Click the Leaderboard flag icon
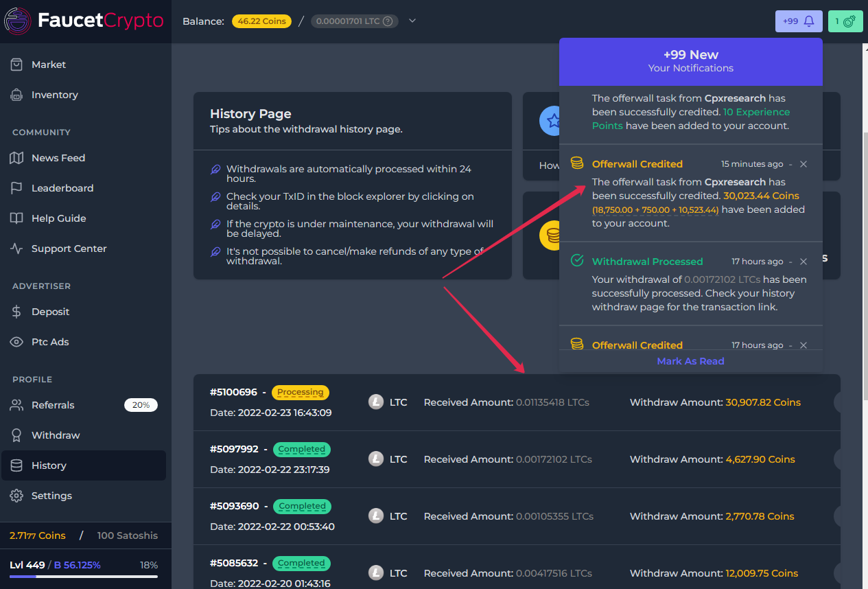This screenshot has width=868, height=589. coord(17,188)
